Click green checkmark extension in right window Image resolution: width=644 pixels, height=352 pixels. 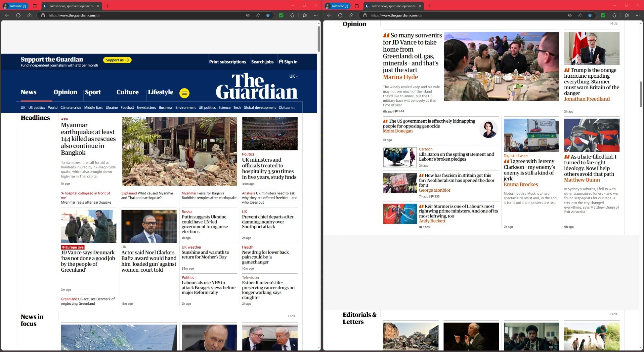603,15
